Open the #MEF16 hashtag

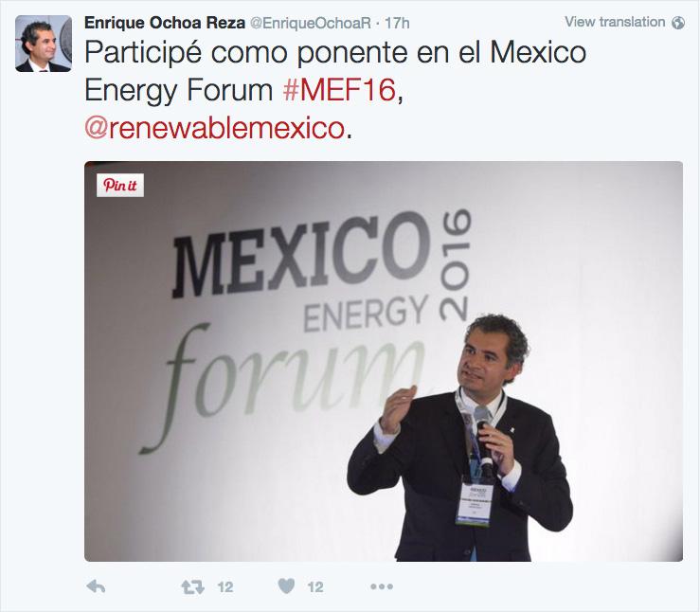click(x=339, y=90)
